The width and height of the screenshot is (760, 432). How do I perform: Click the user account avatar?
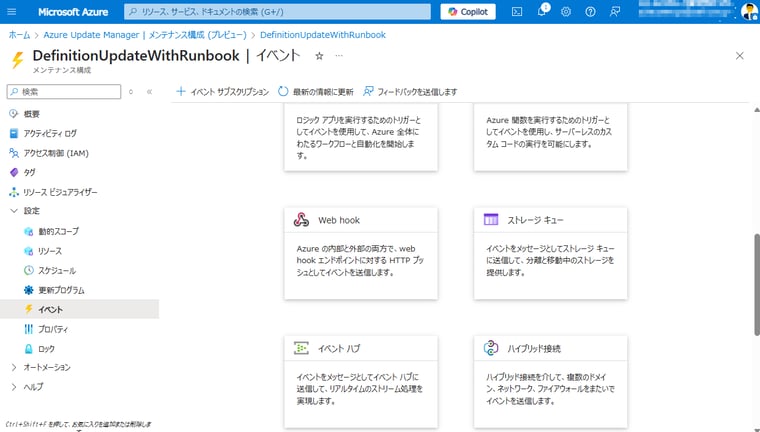point(749,12)
